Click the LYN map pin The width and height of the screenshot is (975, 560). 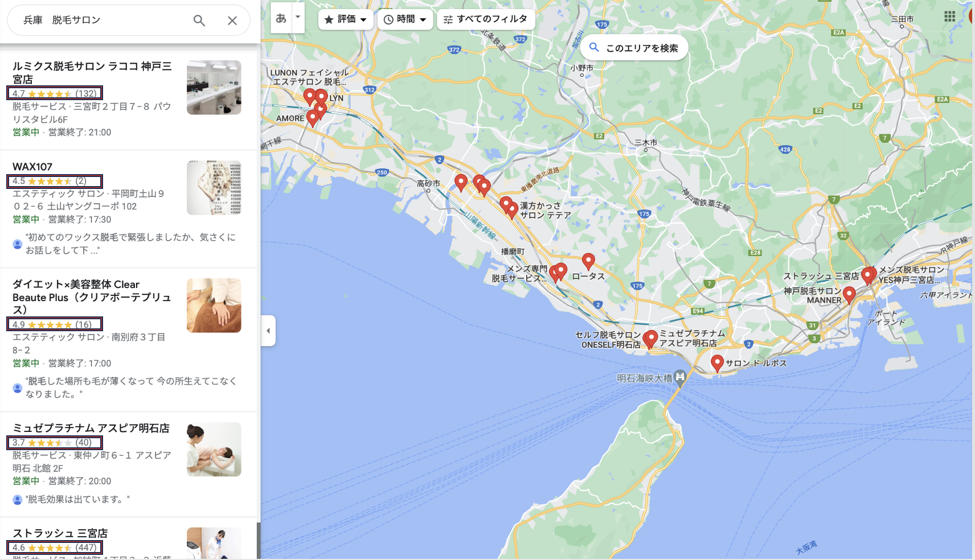[x=322, y=97]
